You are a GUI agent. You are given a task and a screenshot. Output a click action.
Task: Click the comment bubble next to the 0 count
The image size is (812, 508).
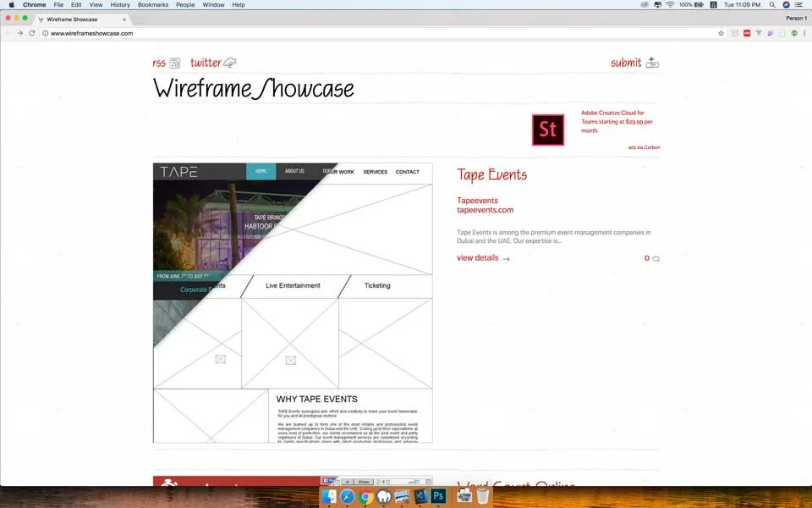[x=656, y=258]
